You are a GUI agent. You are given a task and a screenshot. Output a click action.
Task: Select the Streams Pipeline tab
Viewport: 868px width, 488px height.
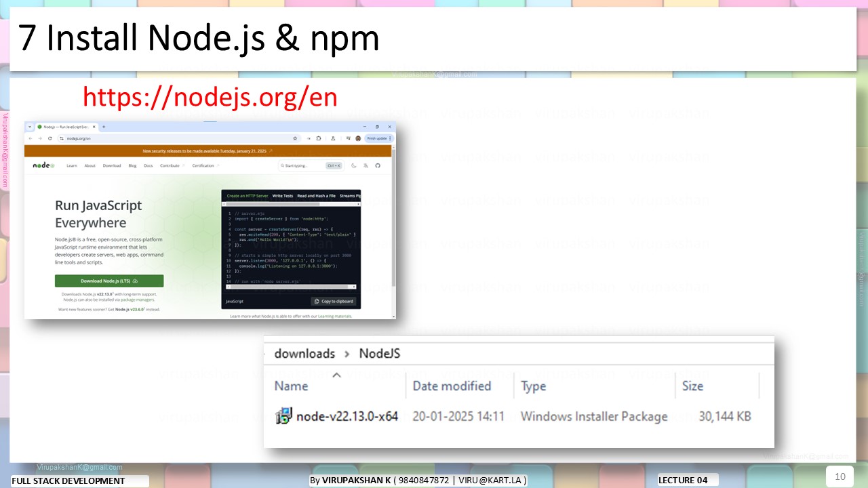(x=350, y=196)
